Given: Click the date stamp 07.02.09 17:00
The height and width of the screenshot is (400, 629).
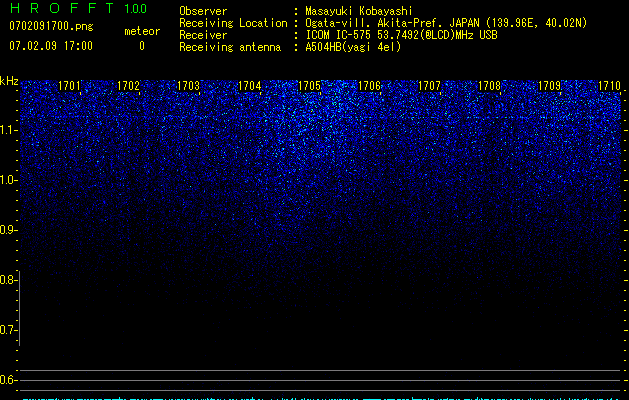Looking at the screenshot, I should click(x=51, y=46).
